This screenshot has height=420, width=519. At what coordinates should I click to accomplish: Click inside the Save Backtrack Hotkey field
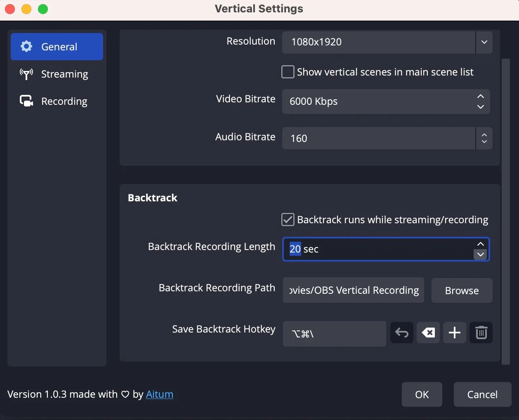tap(334, 333)
